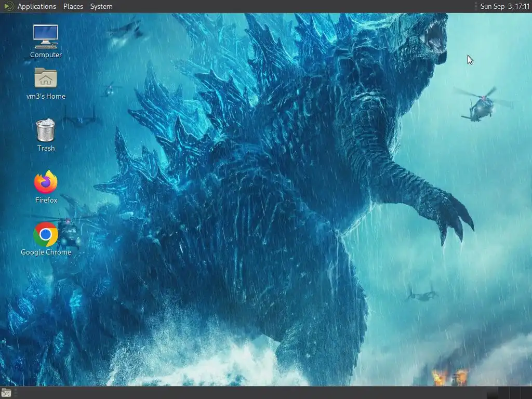Click the MATE logo in top panel
Viewport: 532px width, 399px height.
pos(9,6)
